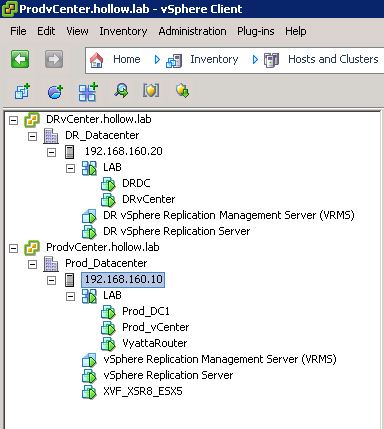Click the Prod_DC1 virtual machine icon
The width and height of the screenshot is (384, 429).
pyautogui.click(x=108, y=312)
